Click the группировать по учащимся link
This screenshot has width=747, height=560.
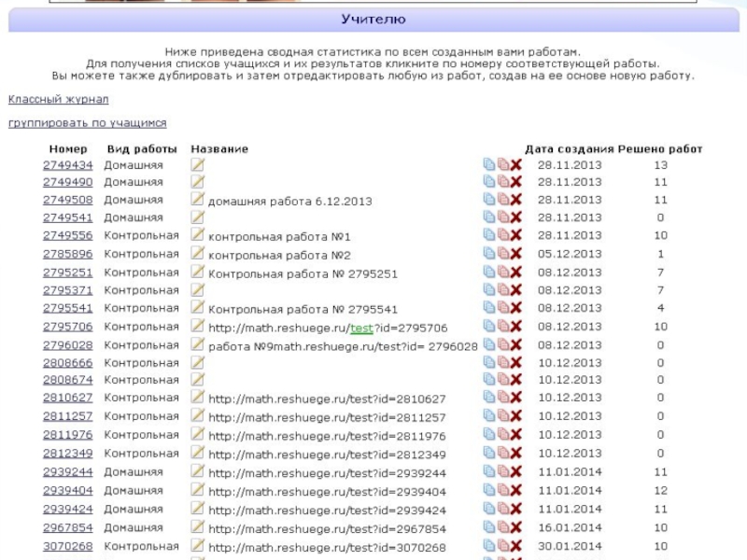[87, 123]
